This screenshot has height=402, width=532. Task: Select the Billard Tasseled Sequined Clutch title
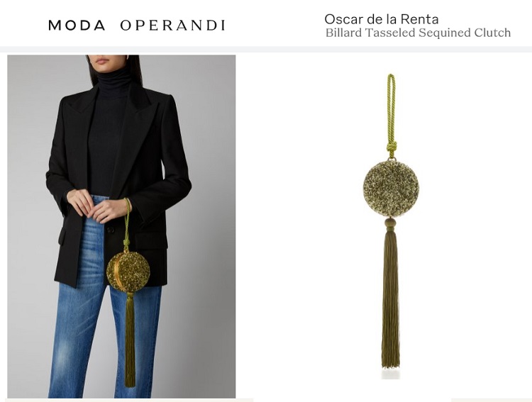pos(418,33)
